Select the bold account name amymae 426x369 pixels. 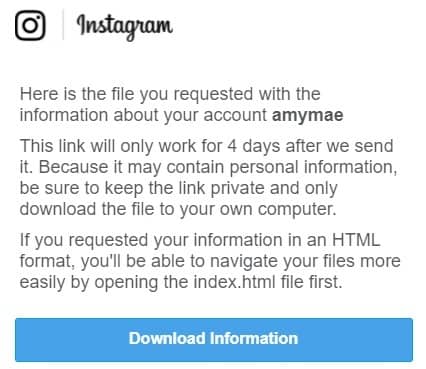(307, 115)
